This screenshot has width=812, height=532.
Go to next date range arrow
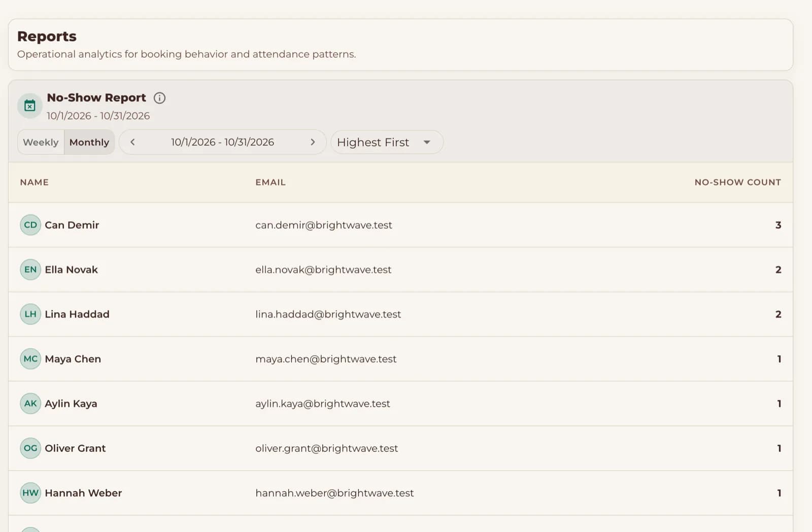[313, 142]
